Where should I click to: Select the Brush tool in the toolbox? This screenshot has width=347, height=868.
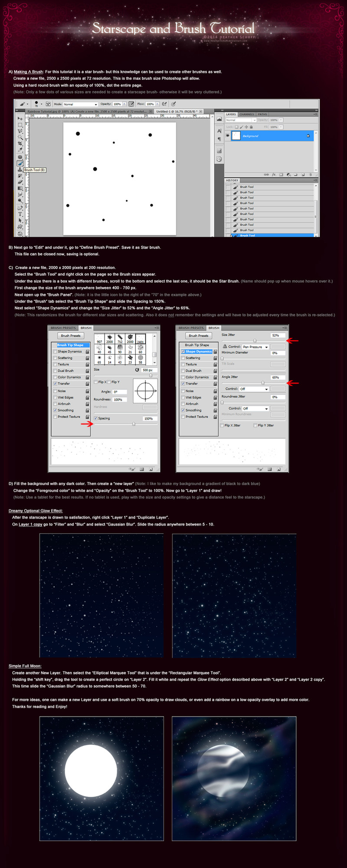point(20,163)
